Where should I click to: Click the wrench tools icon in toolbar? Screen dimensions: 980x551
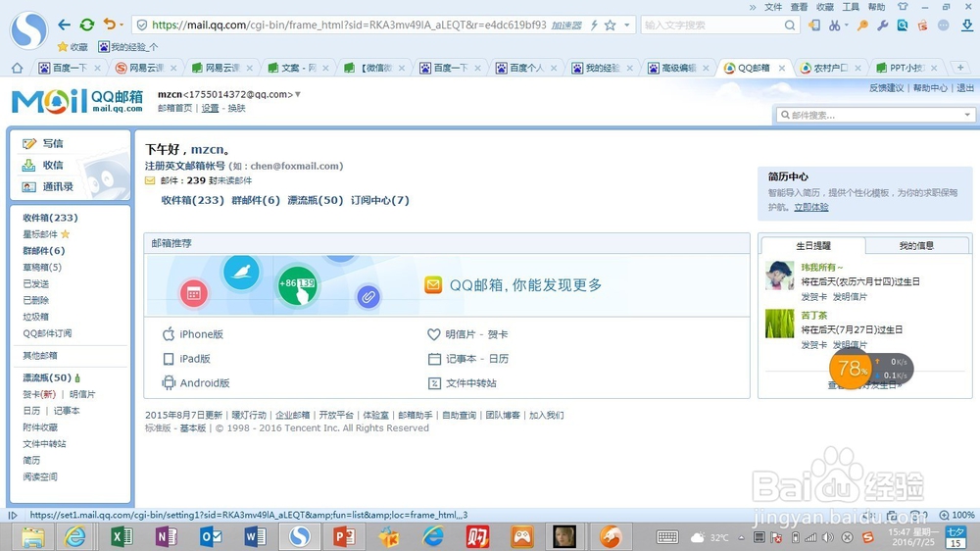pyautogui.click(x=883, y=25)
